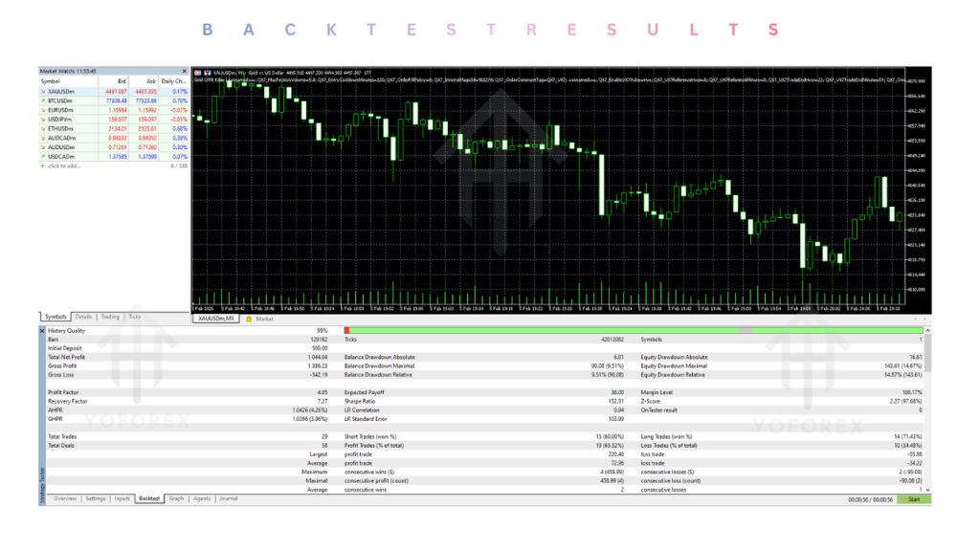Click the Total Trades value 29
The width and height of the screenshot is (980, 551).
coord(324,436)
